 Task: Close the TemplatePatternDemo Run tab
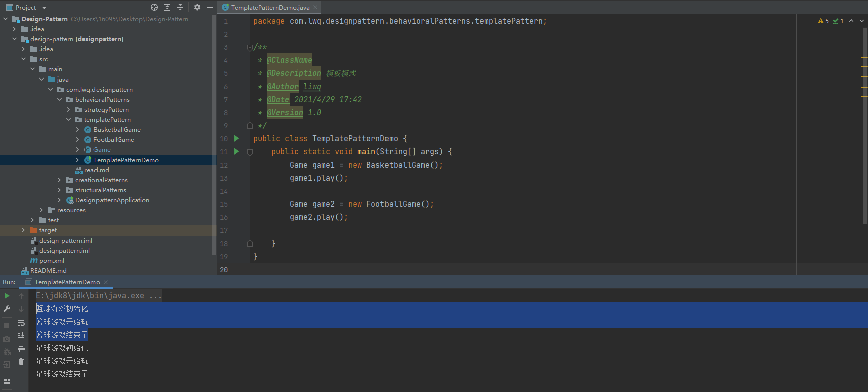point(106,282)
